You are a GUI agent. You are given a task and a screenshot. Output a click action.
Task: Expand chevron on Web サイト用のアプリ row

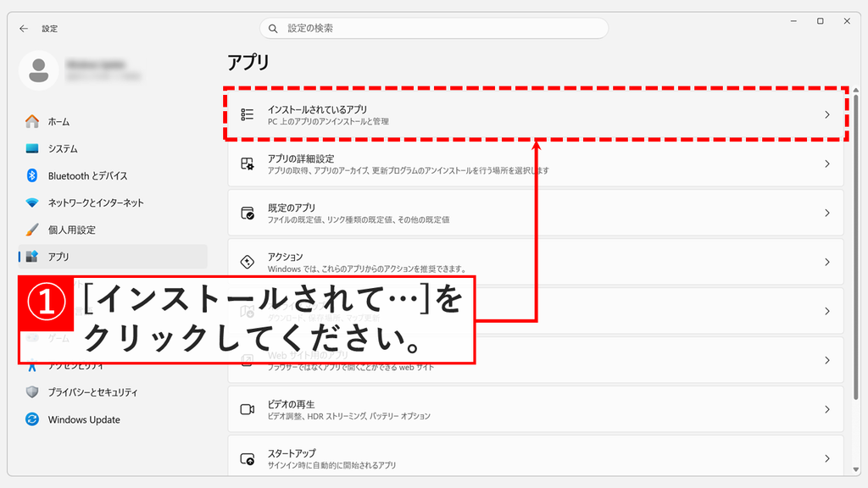tap(827, 360)
